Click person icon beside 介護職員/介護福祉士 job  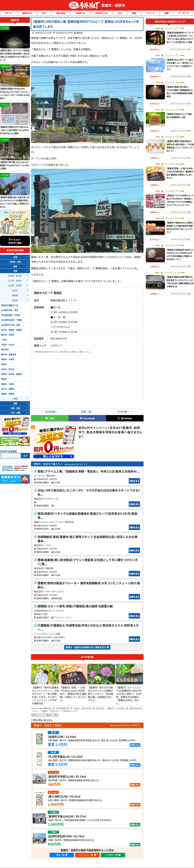(x=35, y=625)
